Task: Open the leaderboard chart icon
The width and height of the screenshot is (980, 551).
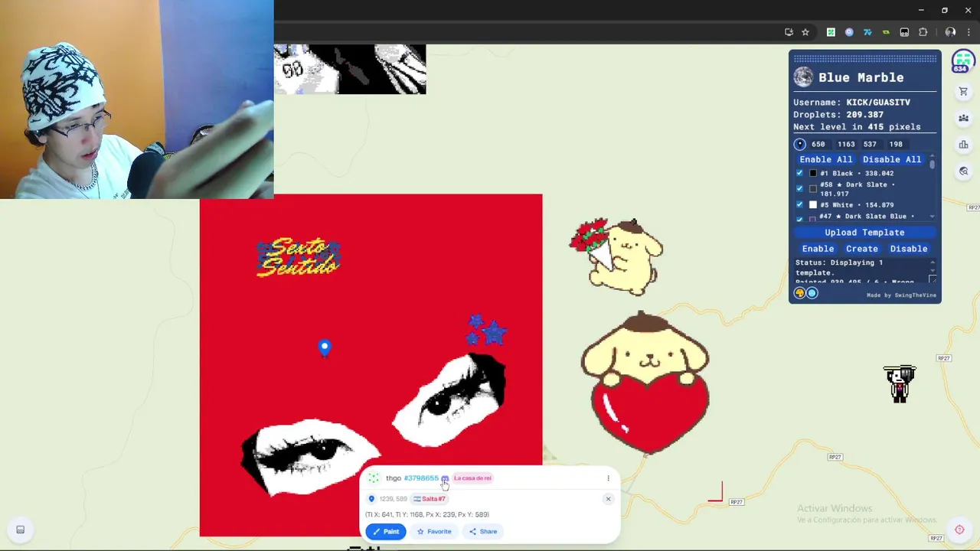Action: (963, 145)
